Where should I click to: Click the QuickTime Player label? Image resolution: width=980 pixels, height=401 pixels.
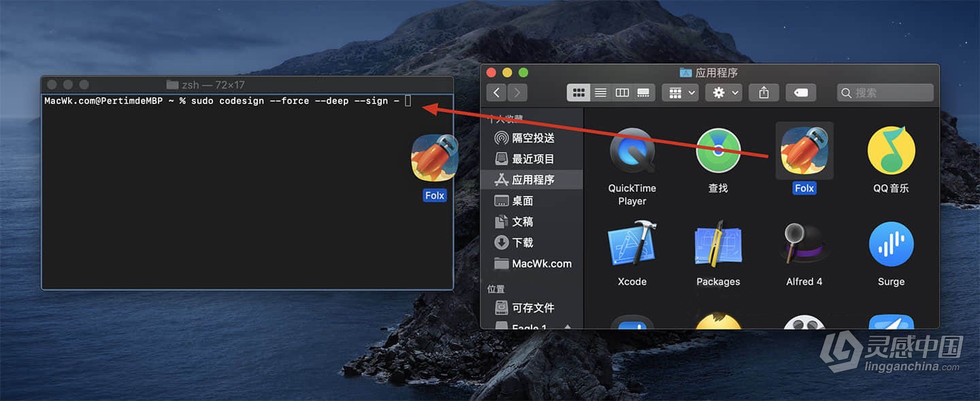tap(632, 195)
